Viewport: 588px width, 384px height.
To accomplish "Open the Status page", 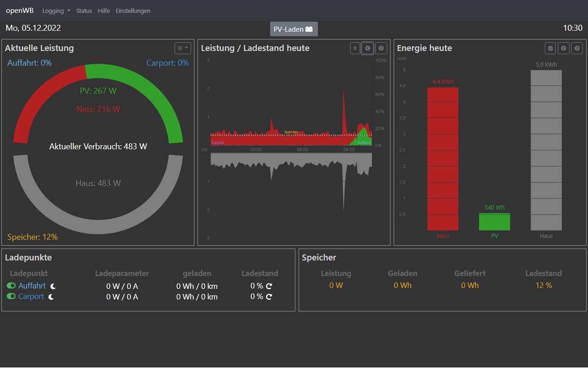I will click(84, 11).
